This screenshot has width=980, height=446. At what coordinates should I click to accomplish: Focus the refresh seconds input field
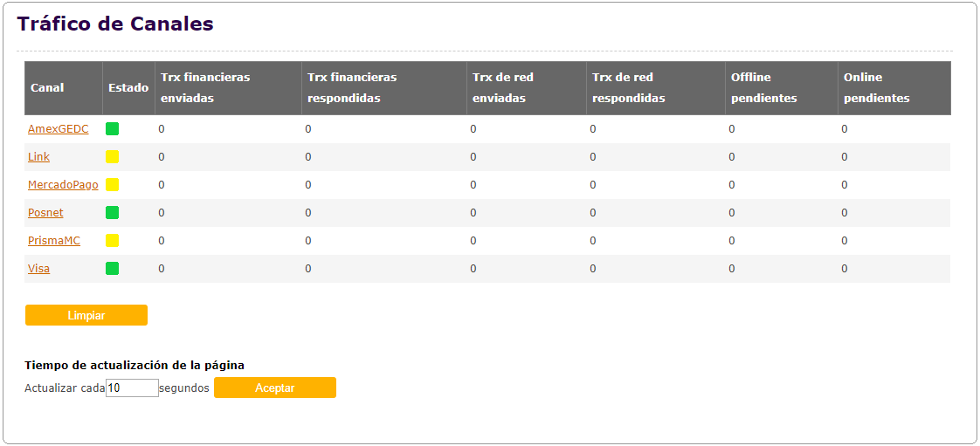pyautogui.click(x=132, y=388)
